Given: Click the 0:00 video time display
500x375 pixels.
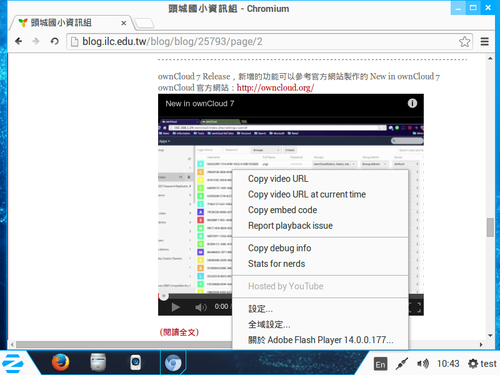Looking at the screenshot, I should click(221, 306).
